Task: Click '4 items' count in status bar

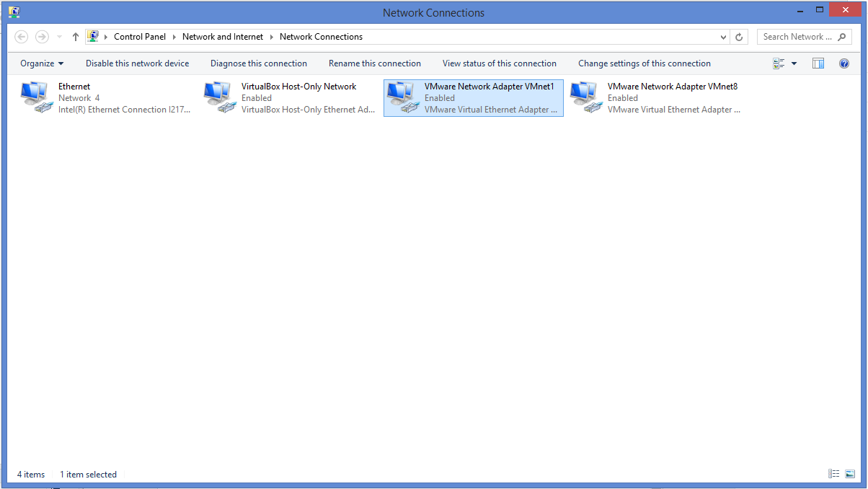Action: [x=31, y=475]
